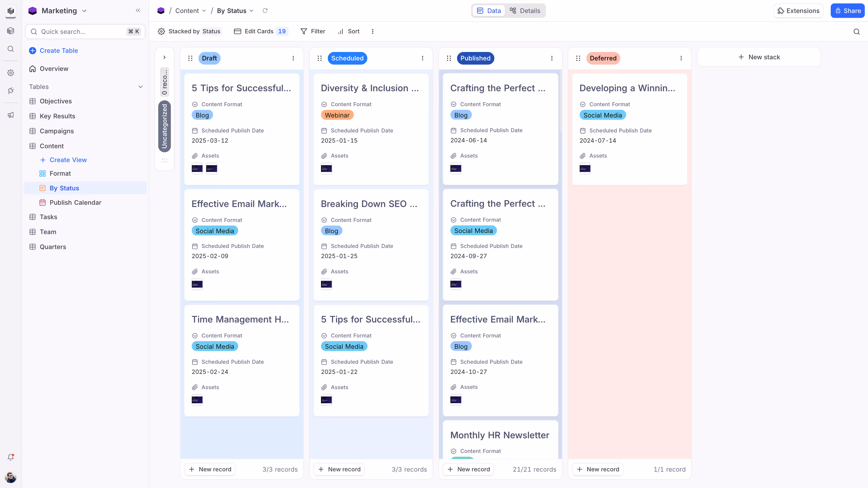Add a new record to Draft stack

tap(210, 469)
